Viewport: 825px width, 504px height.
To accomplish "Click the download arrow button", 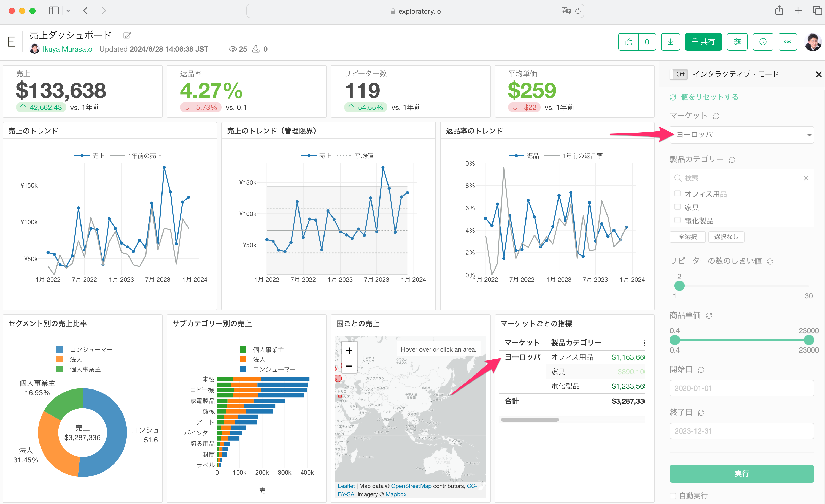I will [670, 42].
